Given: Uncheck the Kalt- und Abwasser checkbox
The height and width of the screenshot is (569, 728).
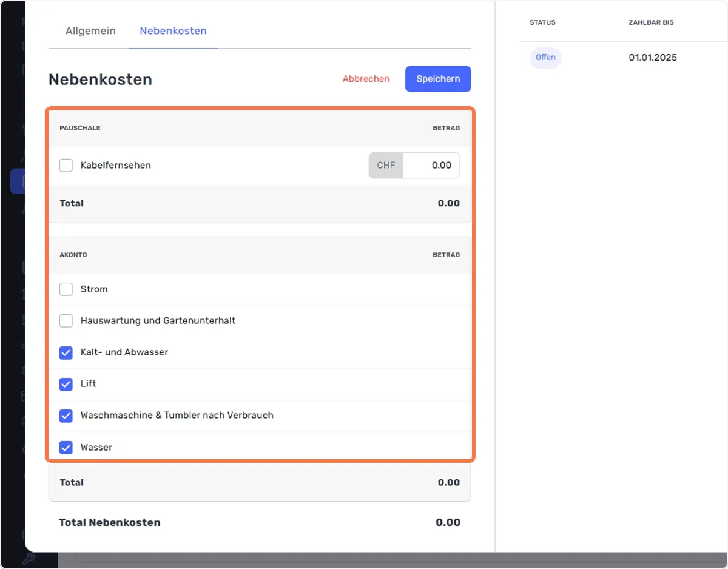Looking at the screenshot, I should point(66,352).
